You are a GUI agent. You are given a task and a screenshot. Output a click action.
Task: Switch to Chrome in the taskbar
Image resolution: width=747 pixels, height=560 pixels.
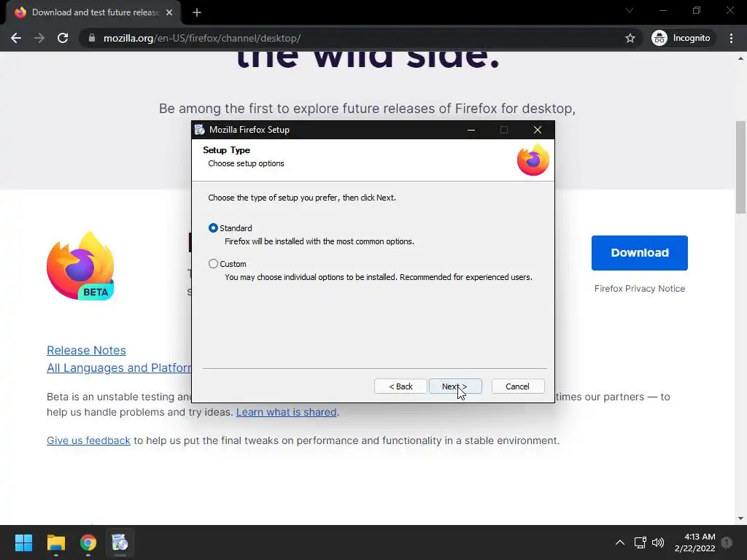pyautogui.click(x=88, y=542)
